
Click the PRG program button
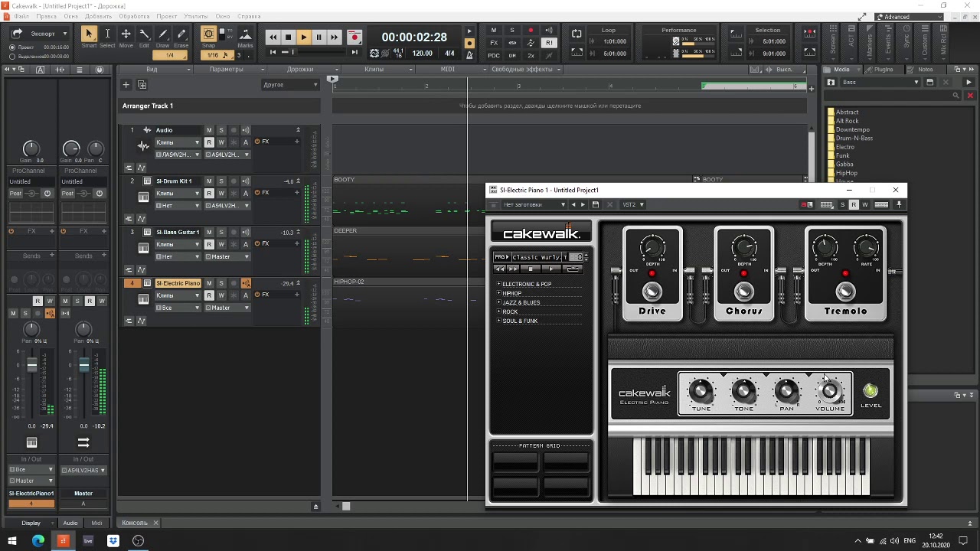(x=501, y=257)
